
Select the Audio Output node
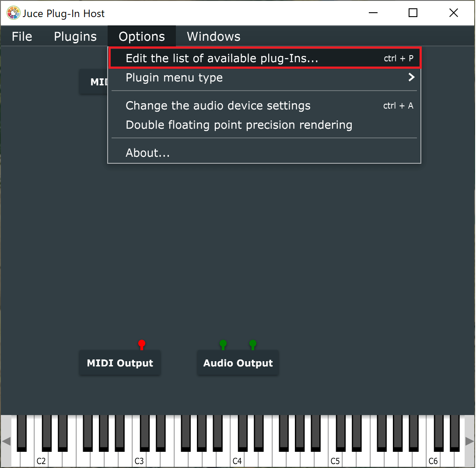pyautogui.click(x=238, y=363)
